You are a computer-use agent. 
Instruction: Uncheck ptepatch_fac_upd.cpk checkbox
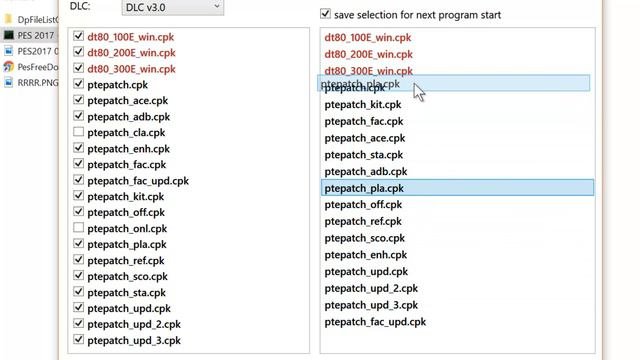coord(78,180)
